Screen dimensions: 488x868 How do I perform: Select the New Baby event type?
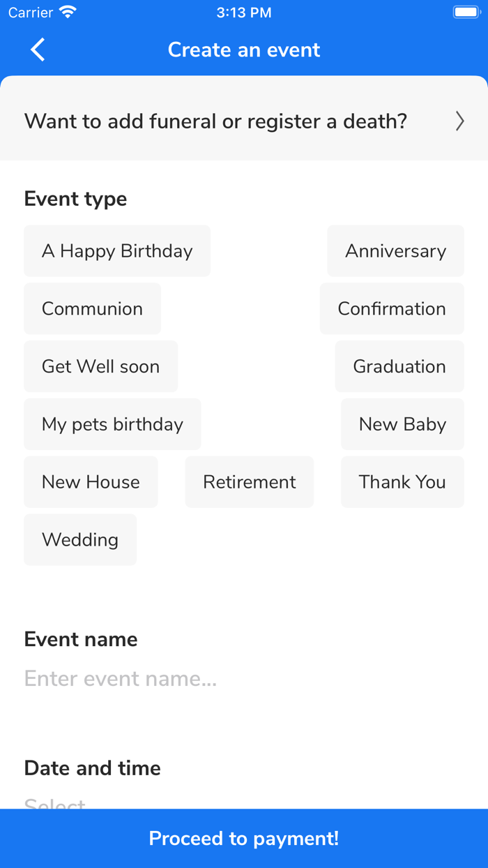pyautogui.click(x=402, y=424)
